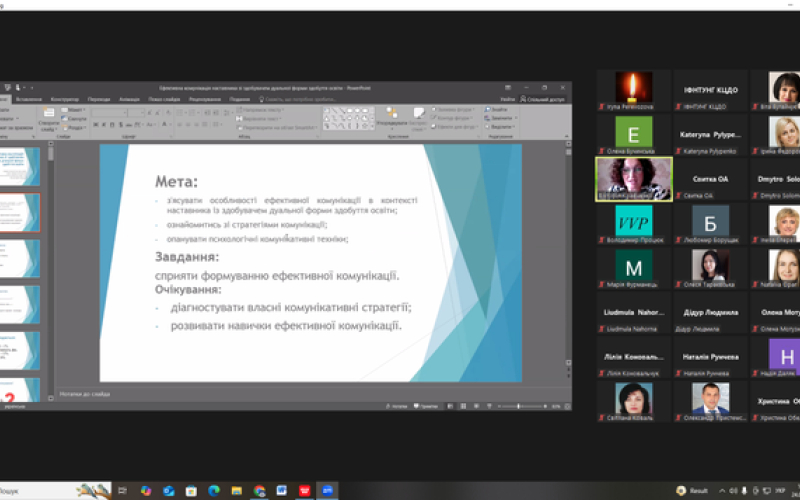Click the zoom slider in the PowerPoint status bar
Image resolution: width=800 pixels, height=500 pixels.
point(522,407)
